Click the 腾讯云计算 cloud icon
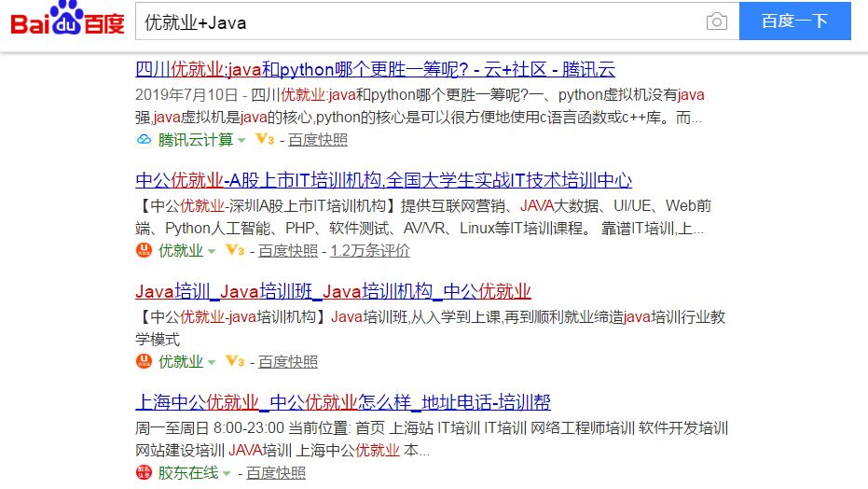868x489 pixels. (144, 140)
